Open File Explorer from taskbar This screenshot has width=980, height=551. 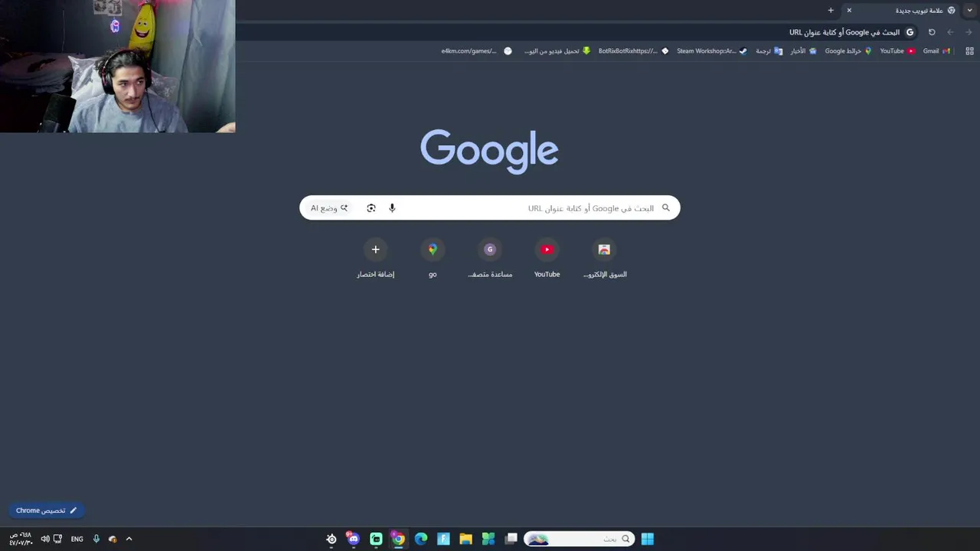(465, 539)
